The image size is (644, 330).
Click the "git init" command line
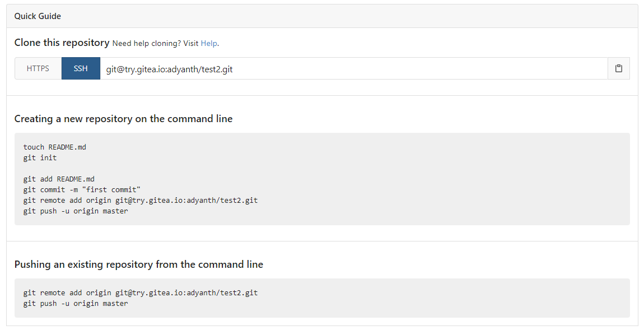click(40, 158)
